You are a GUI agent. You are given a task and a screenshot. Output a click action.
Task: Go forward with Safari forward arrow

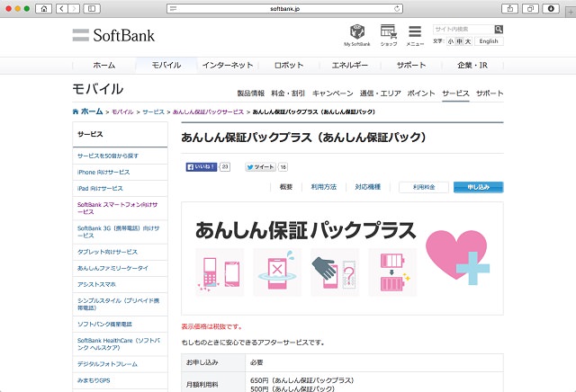(x=74, y=8)
